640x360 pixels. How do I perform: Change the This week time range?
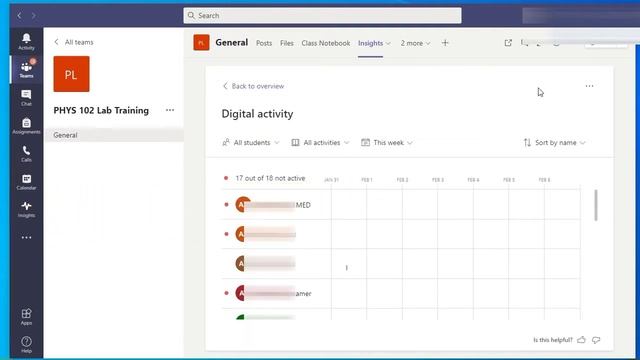pyautogui.click(x=387, y=142)
